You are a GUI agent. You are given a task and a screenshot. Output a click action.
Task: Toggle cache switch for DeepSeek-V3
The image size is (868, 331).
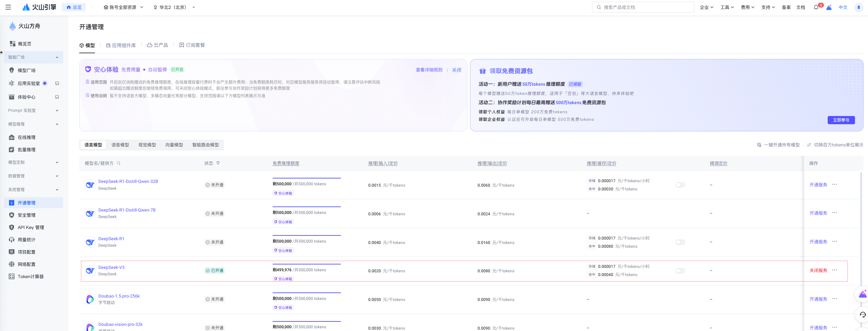pyautogui.click(x=680, y=271)
